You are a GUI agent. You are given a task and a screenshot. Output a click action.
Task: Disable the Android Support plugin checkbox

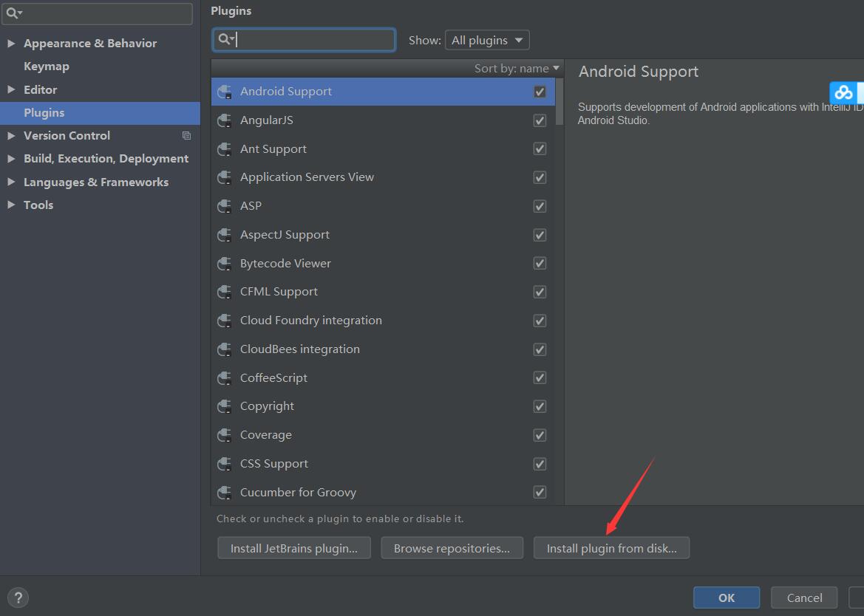tap(540, 92)
